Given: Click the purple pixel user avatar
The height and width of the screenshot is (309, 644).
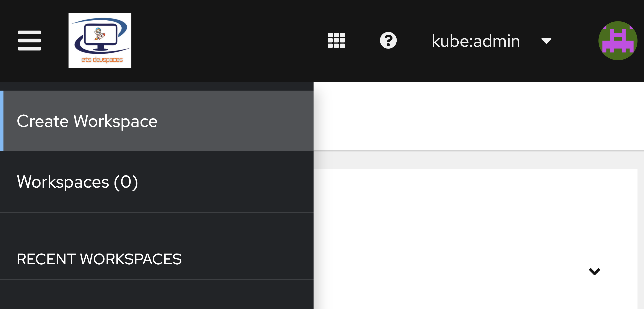Looking at the screenshot, I should (x=618, y=41).
